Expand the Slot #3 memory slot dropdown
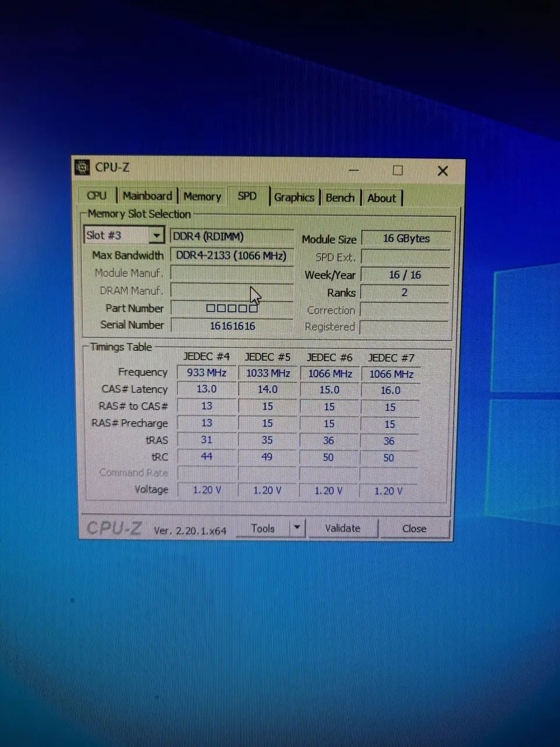 (156, 236)
